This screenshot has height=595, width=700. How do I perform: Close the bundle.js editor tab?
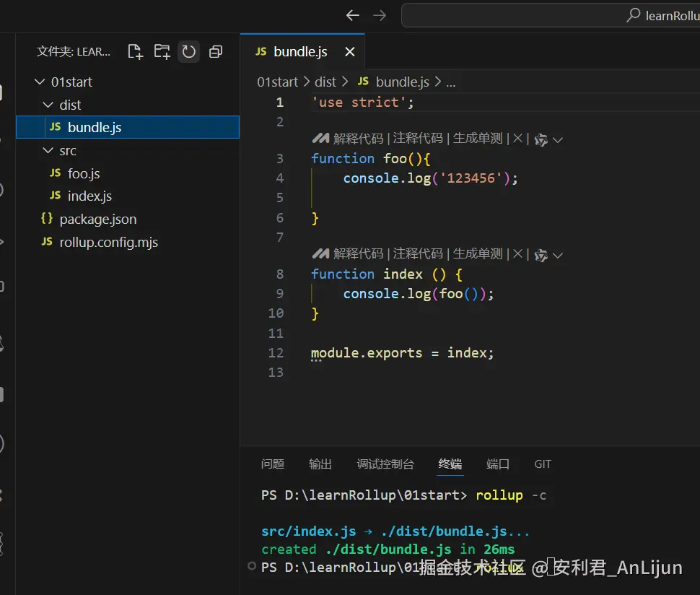click(350, 52)
